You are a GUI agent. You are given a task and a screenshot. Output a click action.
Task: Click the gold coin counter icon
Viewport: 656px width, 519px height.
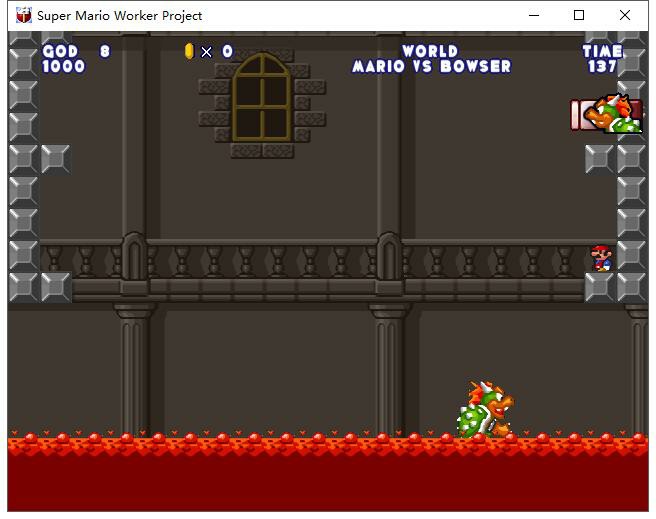click(189, 51)
